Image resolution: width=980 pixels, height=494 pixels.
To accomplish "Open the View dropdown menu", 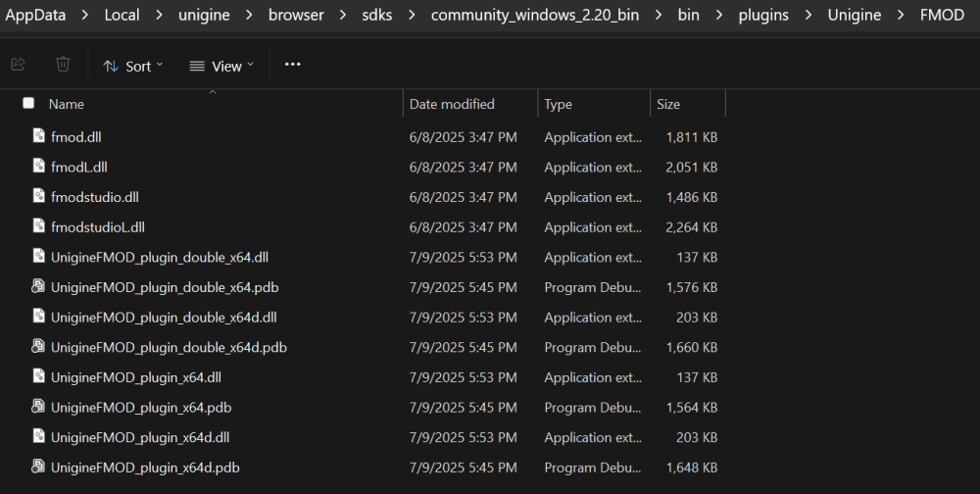I will pyautogui.click(x=221, y=66).
